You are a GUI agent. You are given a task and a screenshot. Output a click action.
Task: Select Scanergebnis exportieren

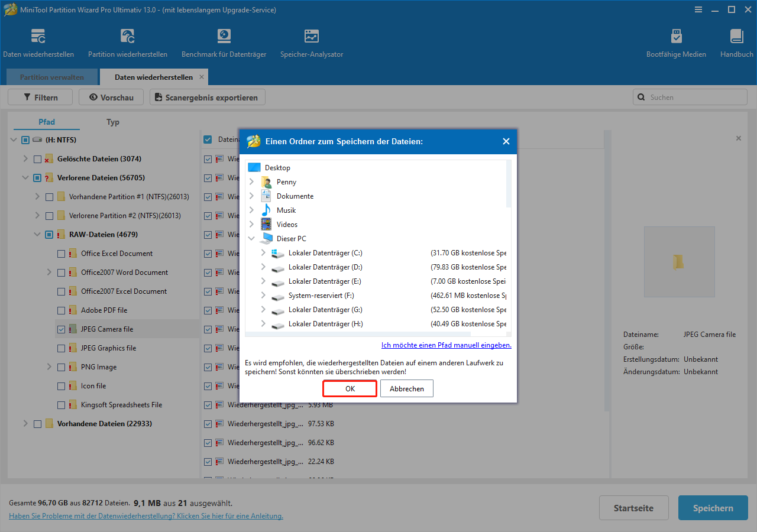[207, 97]
